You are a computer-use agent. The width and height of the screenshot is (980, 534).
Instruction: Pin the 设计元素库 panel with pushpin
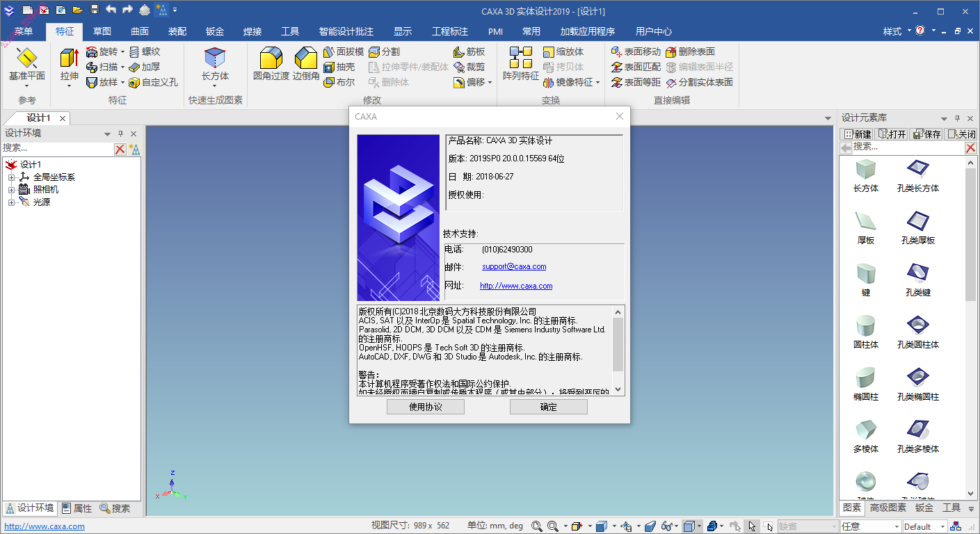(x=957, y=118)
